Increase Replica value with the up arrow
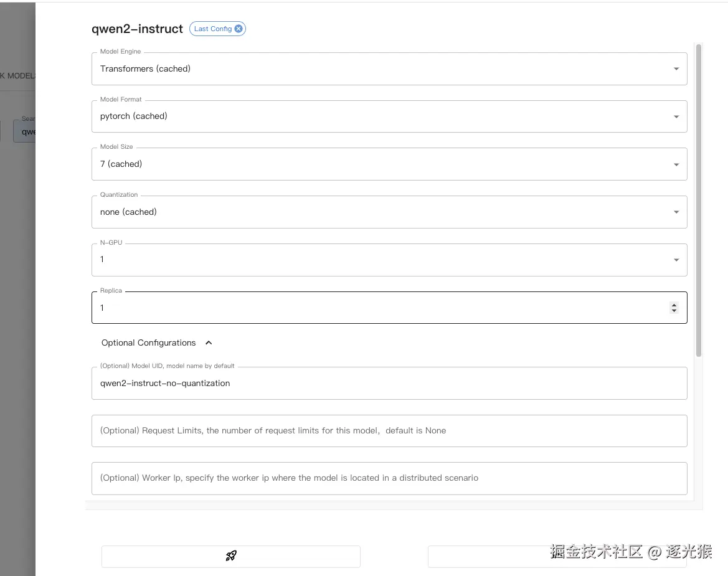728x576 pixels. click(x=674, y=305)
